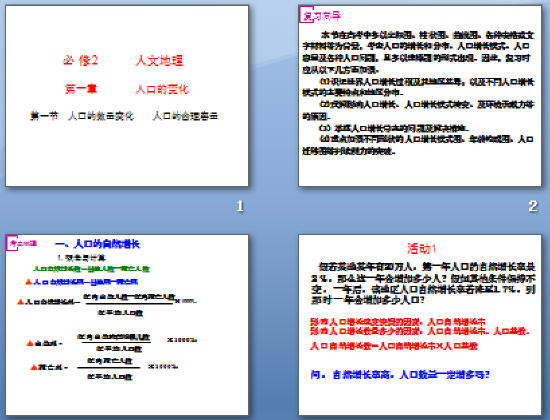Viewport: 550px width, 420px height.
Task: Click the slide number 1 label
Action: [x=240, y=206]
